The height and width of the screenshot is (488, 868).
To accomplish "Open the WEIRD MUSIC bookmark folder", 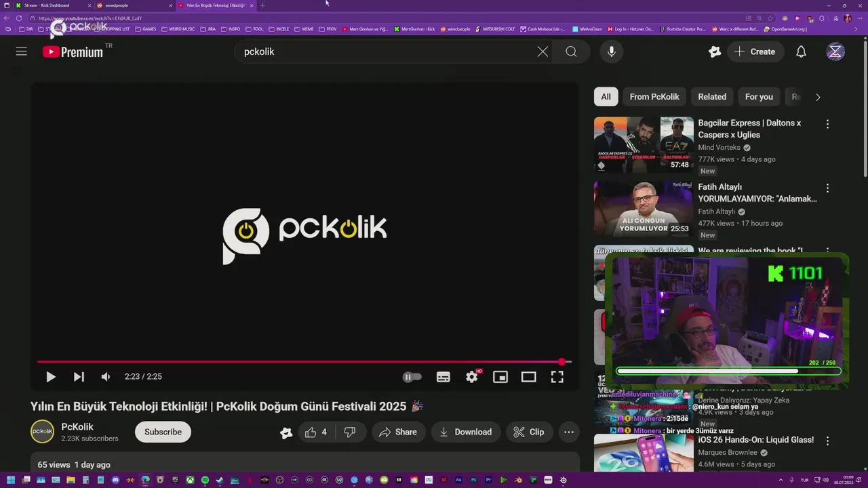I will click(x=178, y=29).
